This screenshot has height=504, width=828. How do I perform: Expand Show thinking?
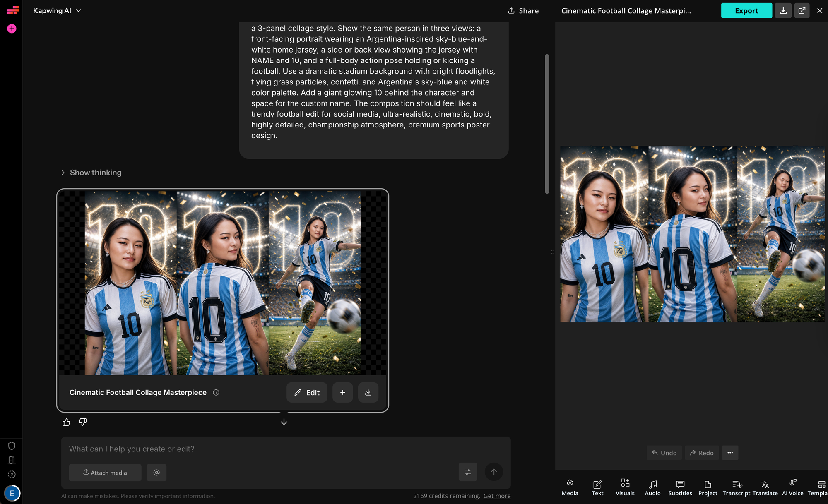tap(91, 173)
